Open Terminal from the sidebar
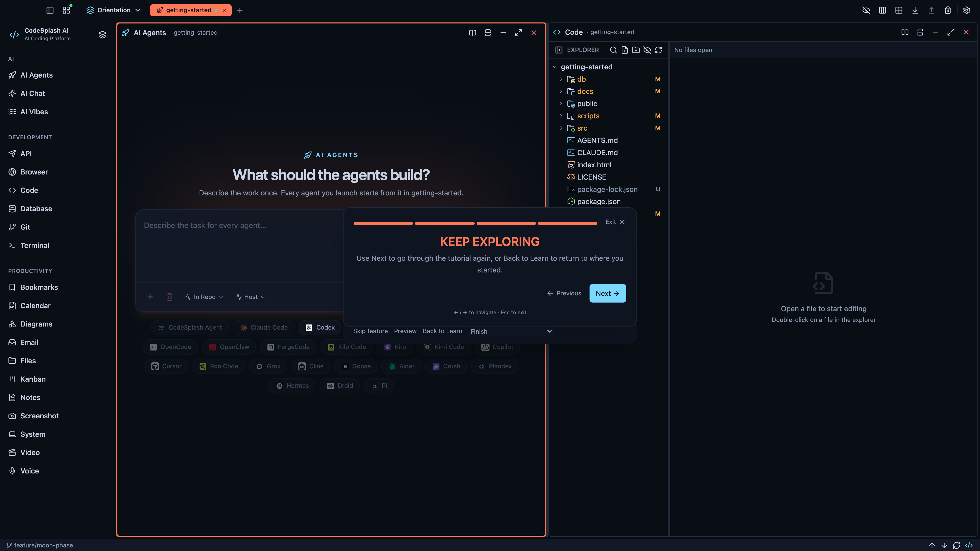The height and width of the screenshot is (551, 980). 35,245
